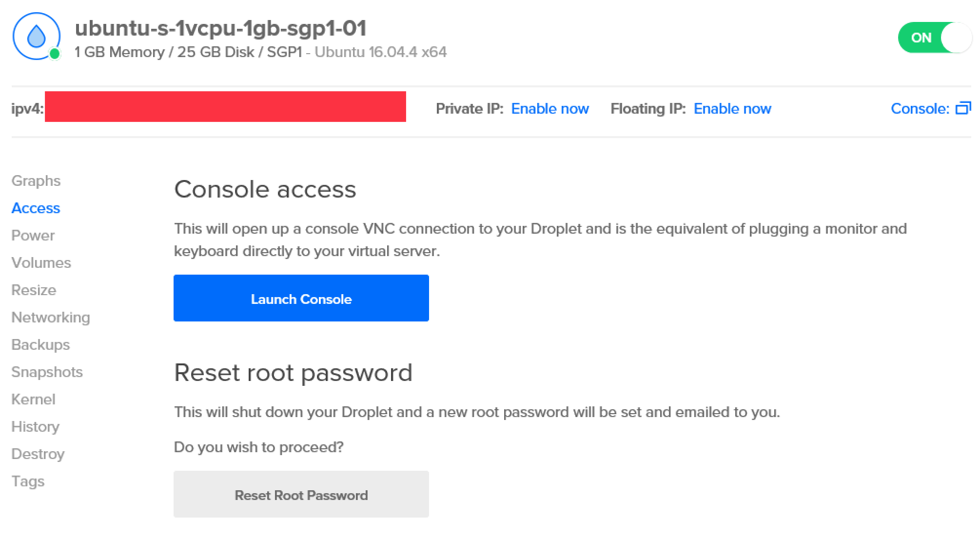Open the Volumes section
980x560 pixels.
click(x=41, y=263)
